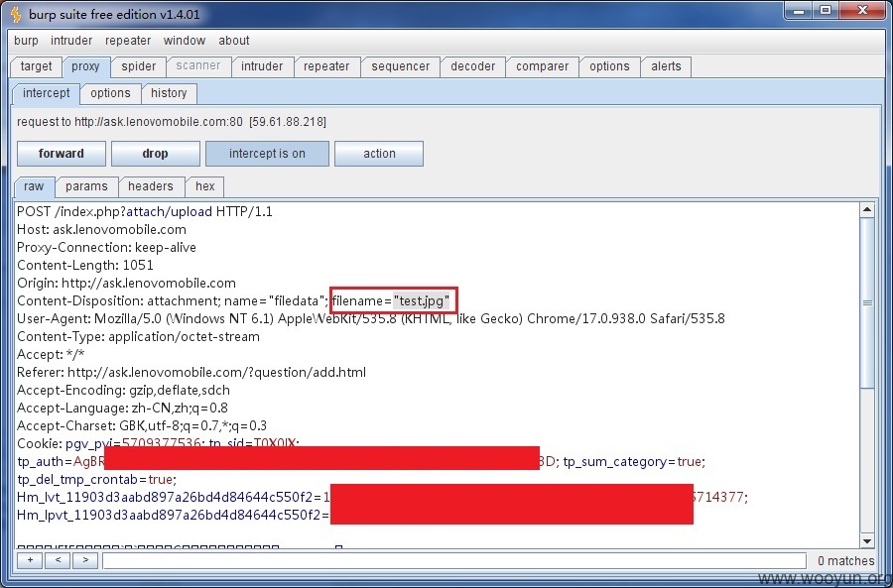Image resolution: width=893 pixels, height=588 pixels.
Task: Switch to the spider tab
Action: [x=138, y=66]
